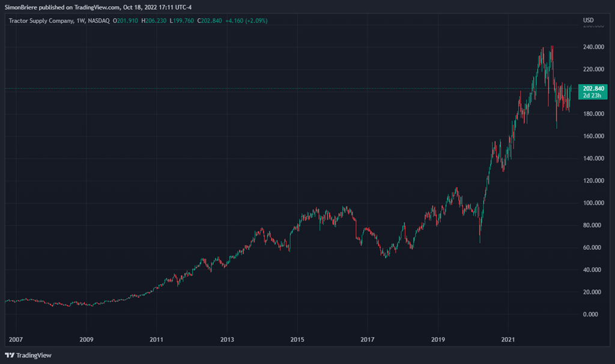Click the 2011 label on time axis
615x364 pixels.
(x=157, y=339)
